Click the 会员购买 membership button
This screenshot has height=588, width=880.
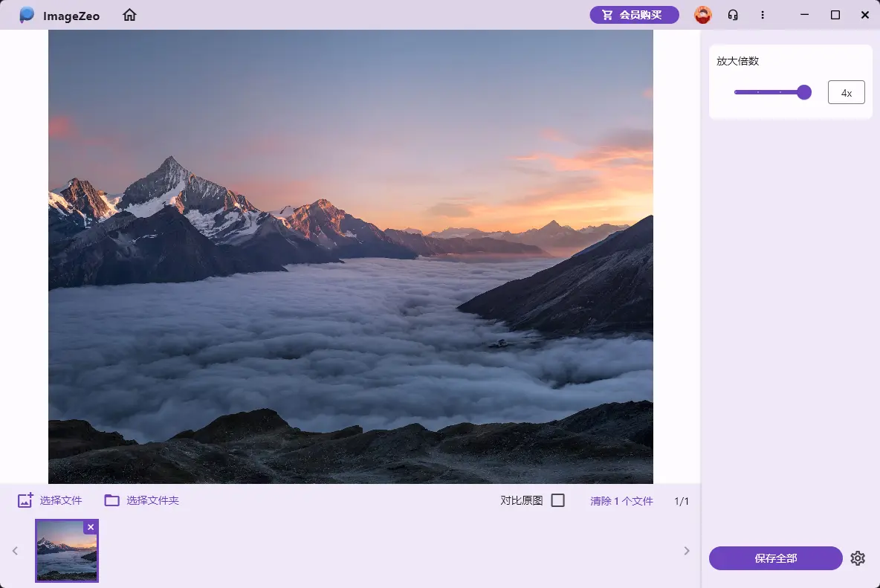634,15
